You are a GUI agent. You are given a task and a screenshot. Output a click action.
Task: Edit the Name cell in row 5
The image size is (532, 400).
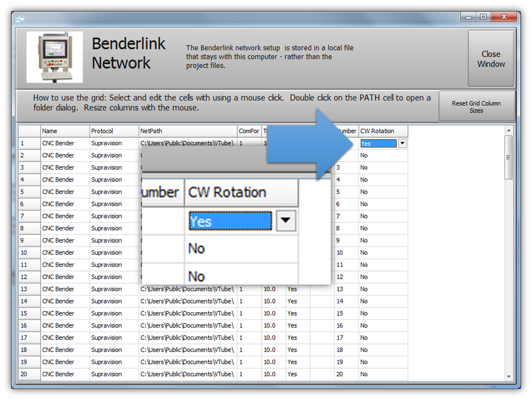pyautogui.click(x=65, y=192)
